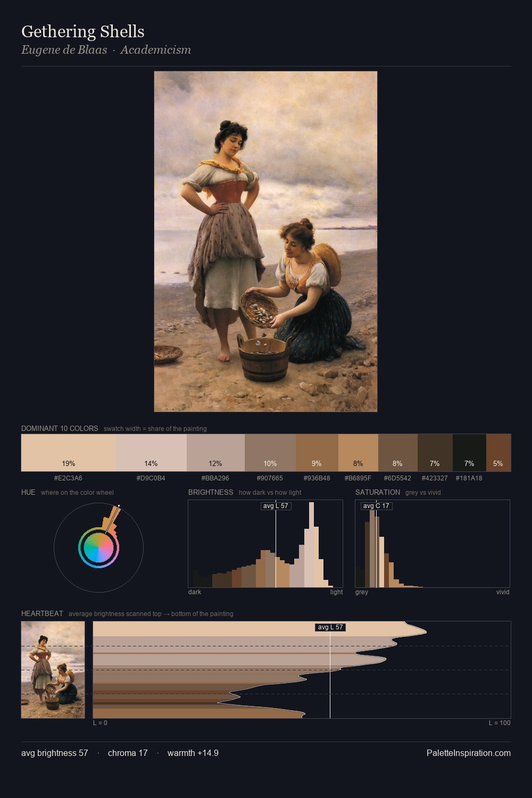
Task: Select the hex code #907665
Action: point(270,478)
